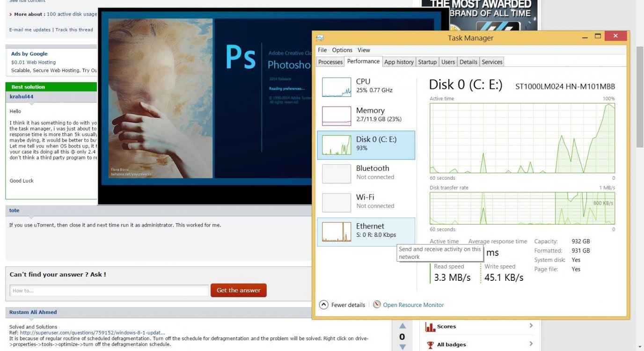The image size is (644, 351).
Task: Switch to the Details tab
Action: [x=468, y=62]
